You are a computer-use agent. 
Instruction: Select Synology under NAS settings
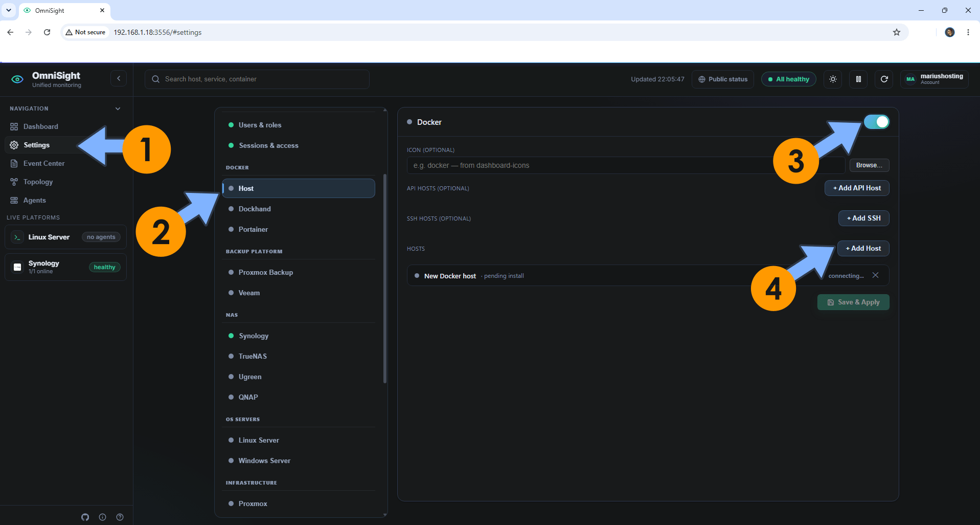tap(299, 336)
